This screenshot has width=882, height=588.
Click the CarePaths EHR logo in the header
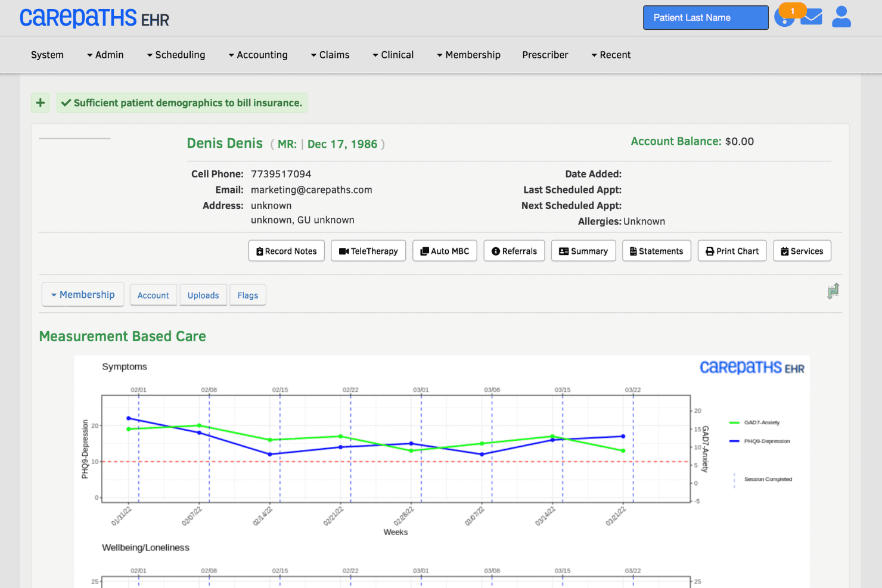click(94, 18)
